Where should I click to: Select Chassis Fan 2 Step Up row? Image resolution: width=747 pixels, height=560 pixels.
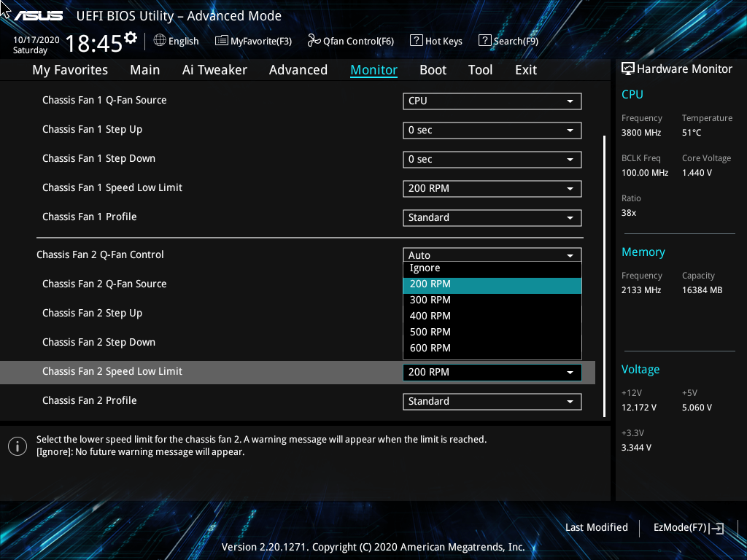point(93,314)
